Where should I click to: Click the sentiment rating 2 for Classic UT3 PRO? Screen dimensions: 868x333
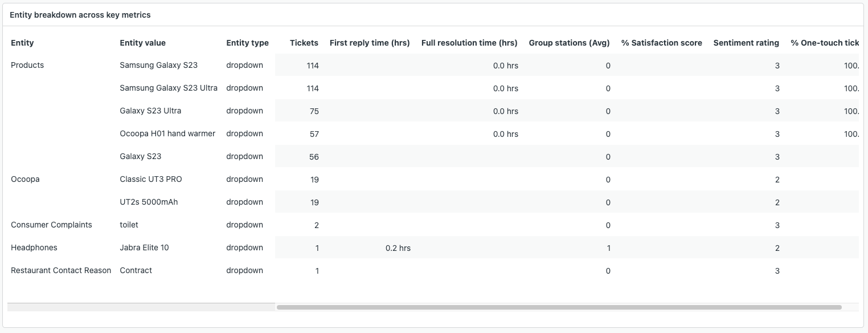click(x=777, y=180)
